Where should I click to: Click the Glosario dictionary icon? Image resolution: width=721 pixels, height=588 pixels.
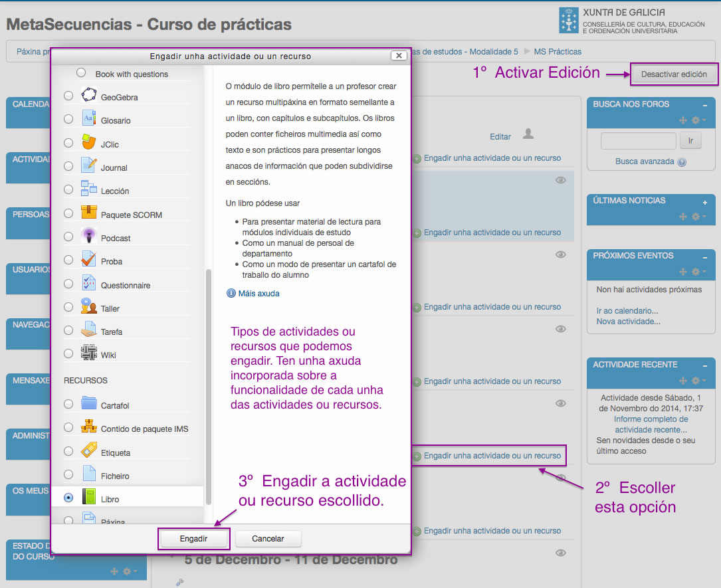89,118
